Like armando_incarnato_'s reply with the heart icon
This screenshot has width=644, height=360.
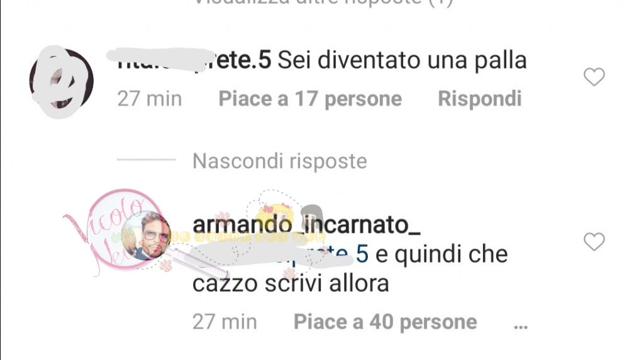click(594, 241)
